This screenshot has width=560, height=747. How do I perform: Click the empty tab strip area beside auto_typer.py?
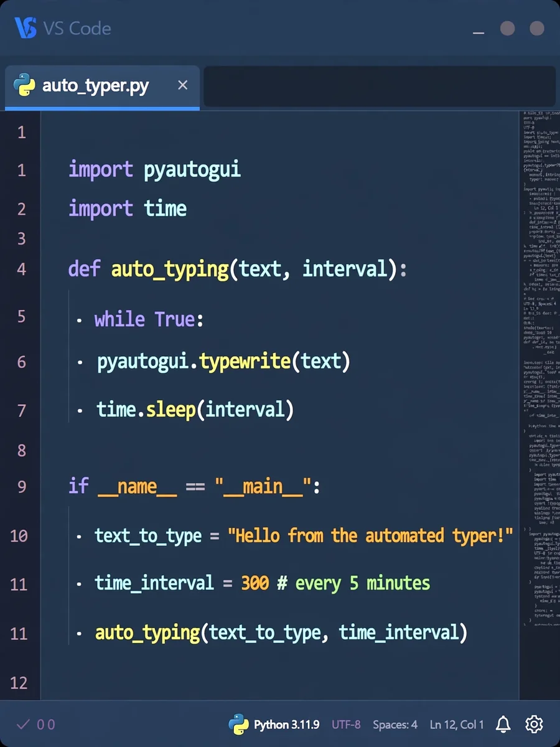tap(380, 86)
